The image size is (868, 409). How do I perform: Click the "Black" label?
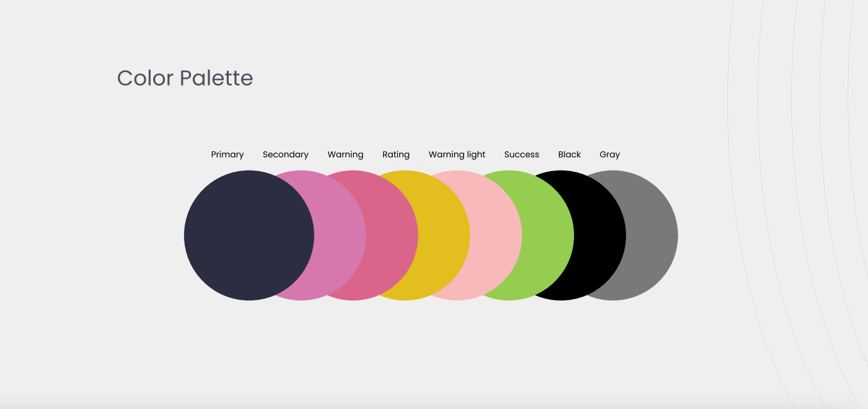point(570,155)
